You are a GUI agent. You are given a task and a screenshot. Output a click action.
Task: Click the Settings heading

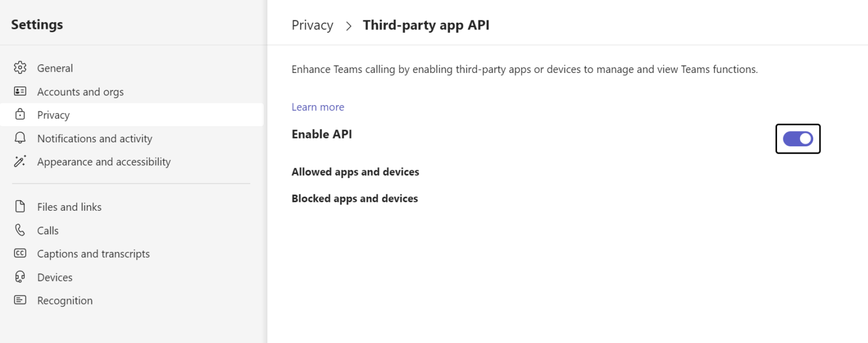37,25
